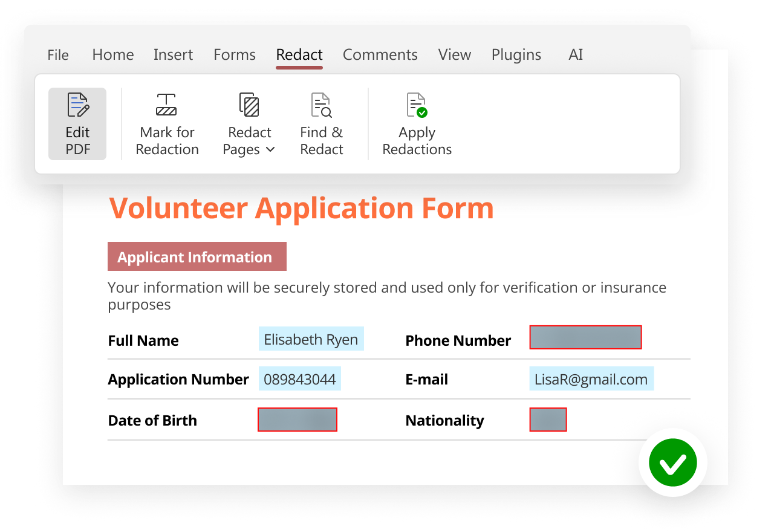Open the Comments tab

tap(380, 55)
